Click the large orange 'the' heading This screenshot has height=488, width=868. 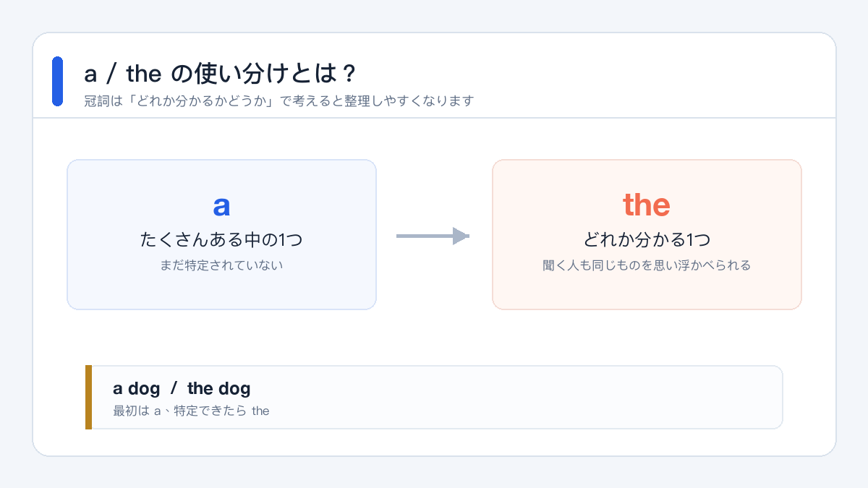(x=647, y=205)
